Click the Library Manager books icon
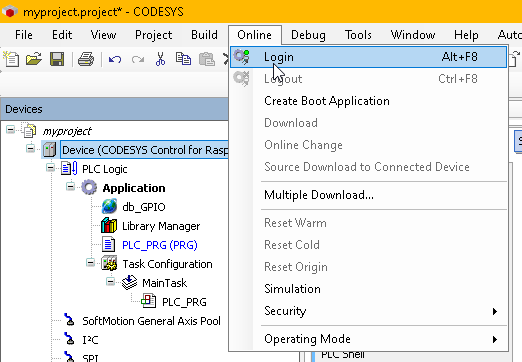 (109, 226)
